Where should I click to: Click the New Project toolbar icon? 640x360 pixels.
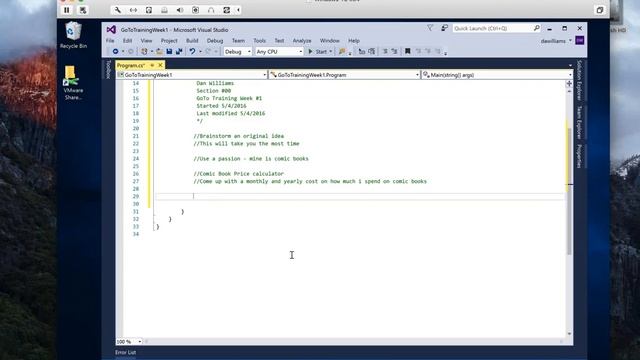(x=144, y=52)
